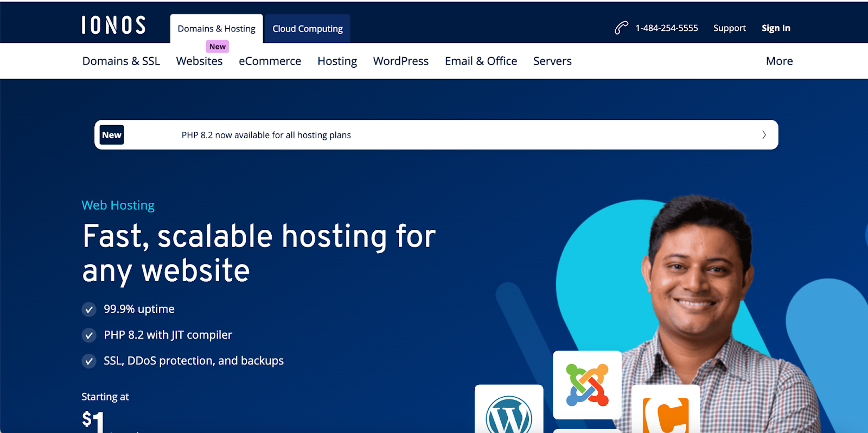
Task: Click the checkmark icon beside SSL, DDoS protection
Action: [89, 361]
